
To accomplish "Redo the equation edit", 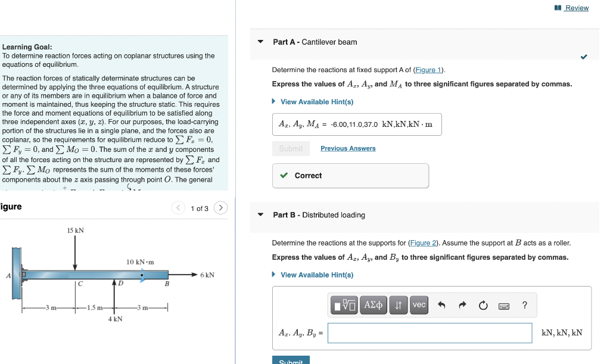I will coord(462,304).
